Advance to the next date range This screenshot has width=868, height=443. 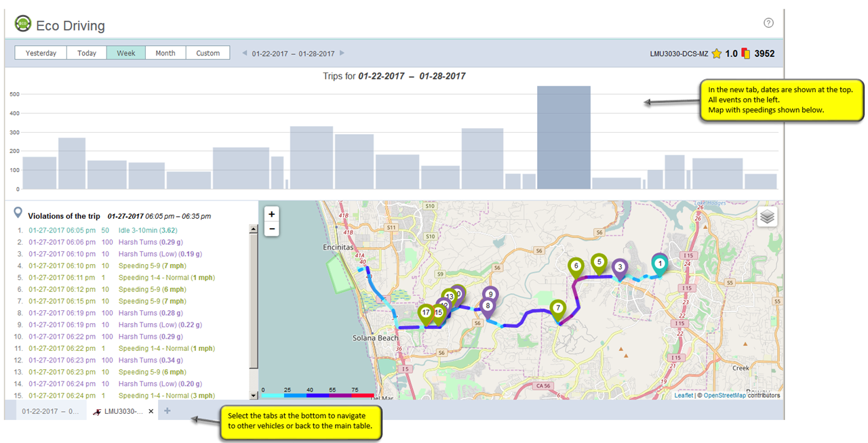point(342,53)
